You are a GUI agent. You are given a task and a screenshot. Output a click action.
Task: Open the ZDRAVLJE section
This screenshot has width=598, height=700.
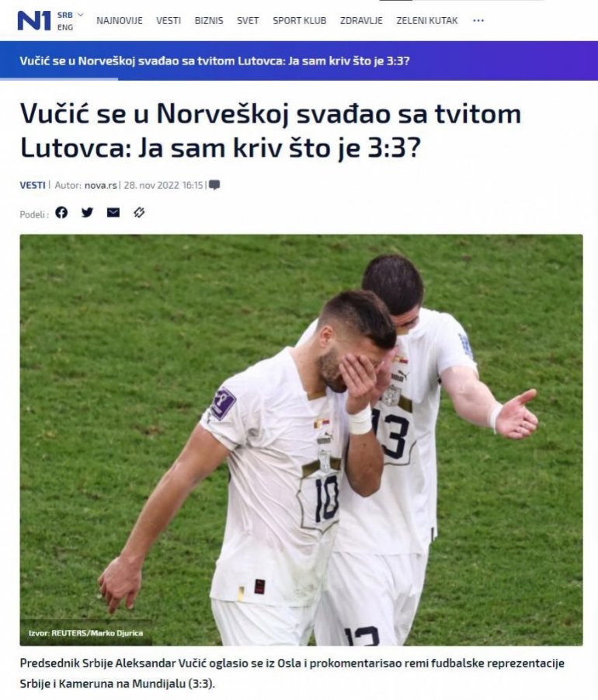coord(361,20)
